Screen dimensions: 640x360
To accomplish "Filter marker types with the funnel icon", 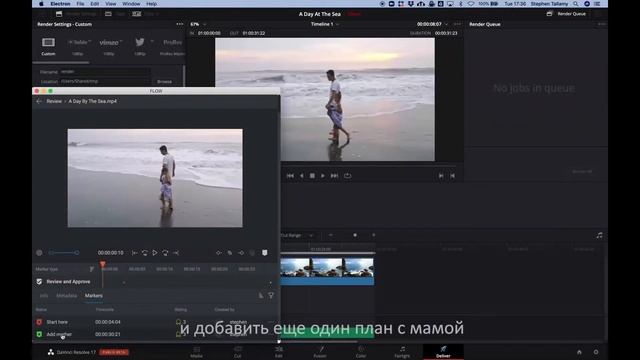I will (91, 269).
